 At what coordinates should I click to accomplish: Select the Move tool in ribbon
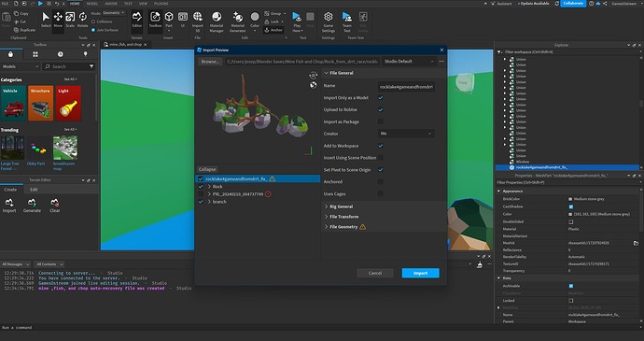58,20
